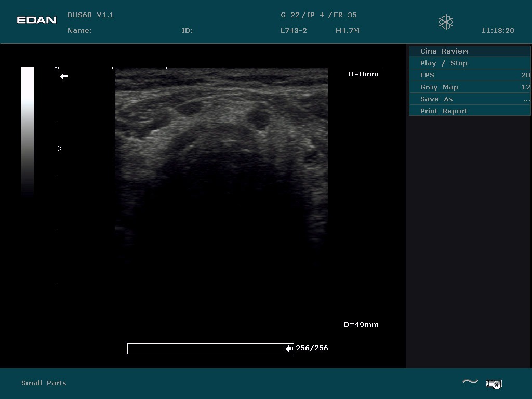Adjust the FPS setting row
Viewport: 532px width, 399px height.
click(x=470, y=75)
